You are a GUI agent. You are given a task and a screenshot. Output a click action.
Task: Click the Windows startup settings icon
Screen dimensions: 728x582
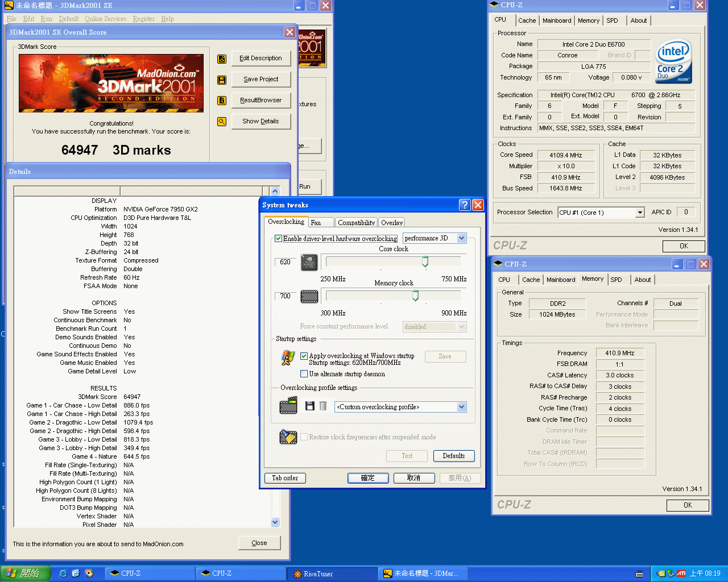coord(288,357)
